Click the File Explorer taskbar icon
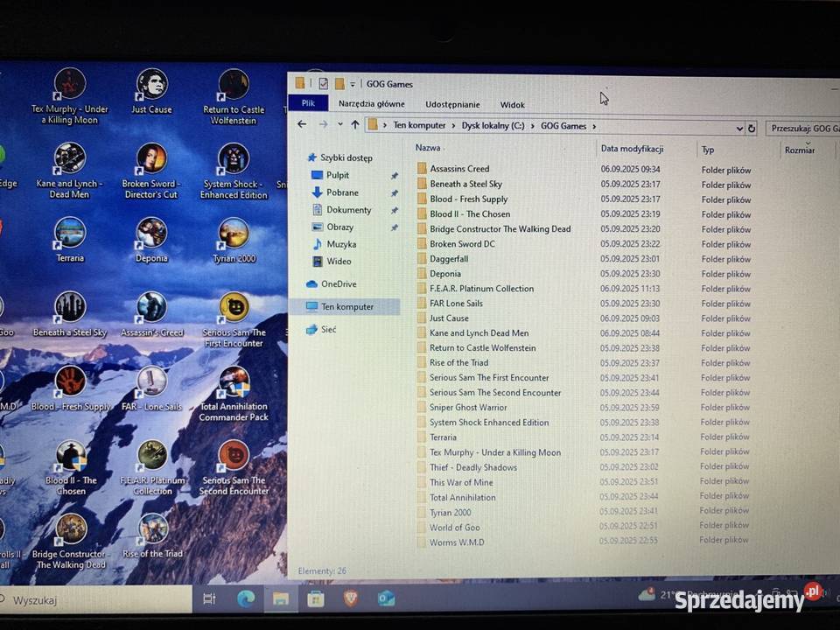Viewport: 840px width, 630px height. (281, 598)
